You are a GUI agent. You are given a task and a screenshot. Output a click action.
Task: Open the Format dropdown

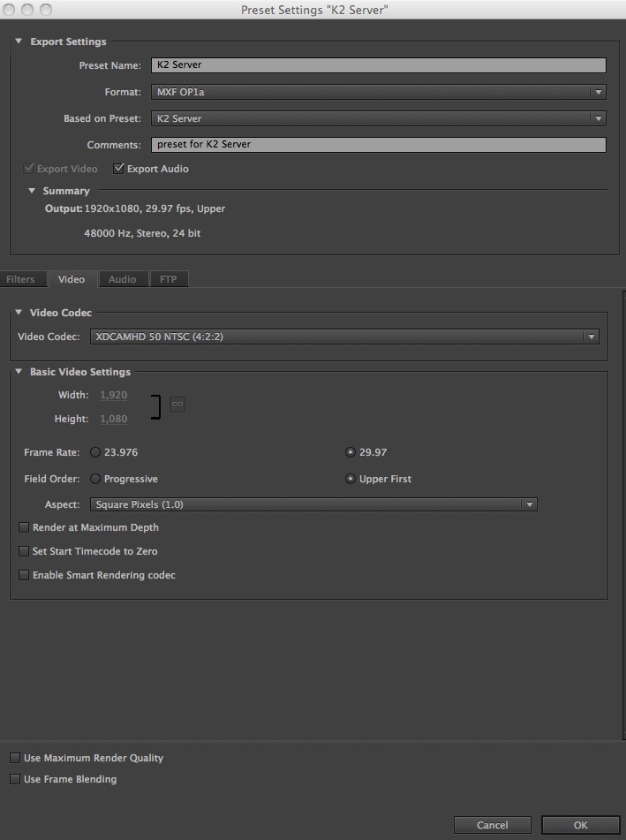[x=378, y=92]
